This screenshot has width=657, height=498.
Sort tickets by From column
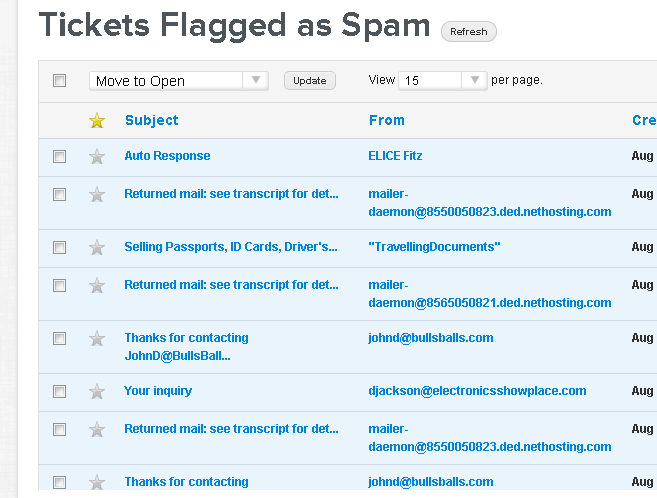point(386,120)
